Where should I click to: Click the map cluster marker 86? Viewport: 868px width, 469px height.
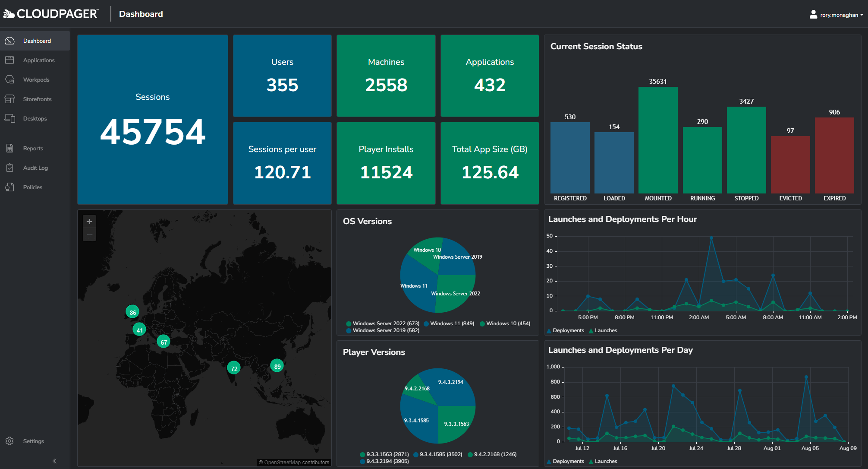[132, 312]
